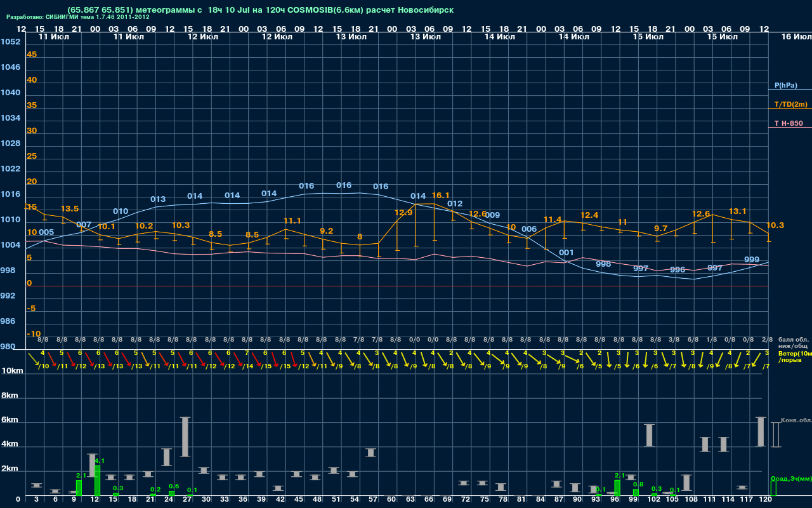The image size is (812, 508).
Task: Click the 13.5 temperature value
Action: click(x=70, y=209)
